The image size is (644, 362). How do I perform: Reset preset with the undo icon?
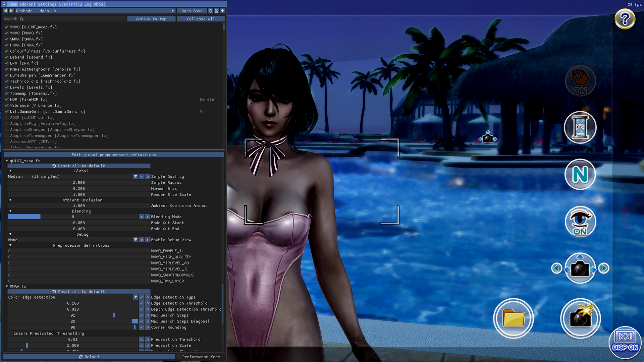point(210,11)
